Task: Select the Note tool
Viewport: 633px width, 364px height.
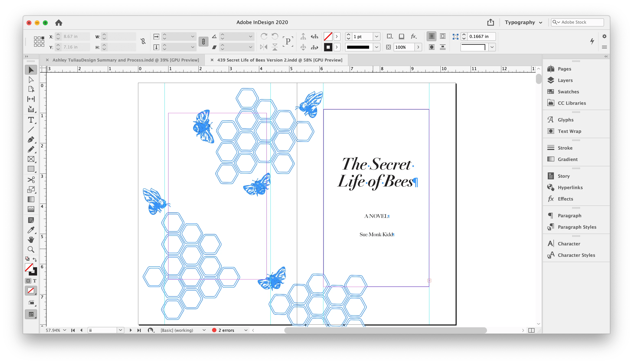Action: 31,220
